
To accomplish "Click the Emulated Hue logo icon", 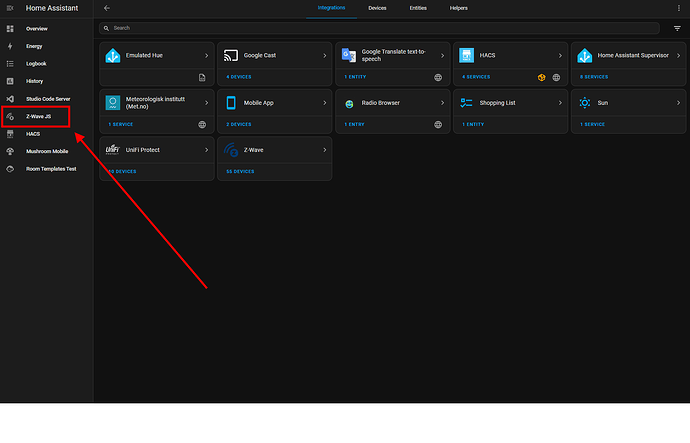I will [x=113, y=55].
